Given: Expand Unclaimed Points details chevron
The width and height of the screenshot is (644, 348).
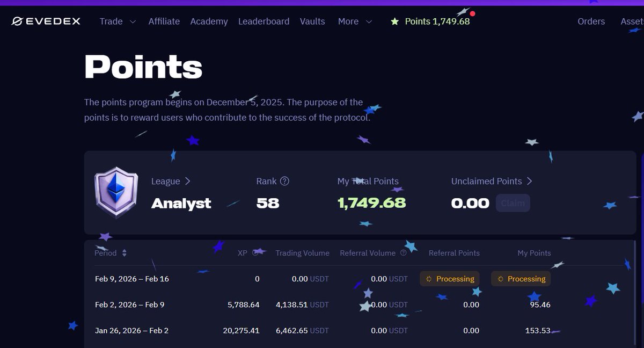Looking at the screenshot, I should pyautogui.click(x=529, y=182).
